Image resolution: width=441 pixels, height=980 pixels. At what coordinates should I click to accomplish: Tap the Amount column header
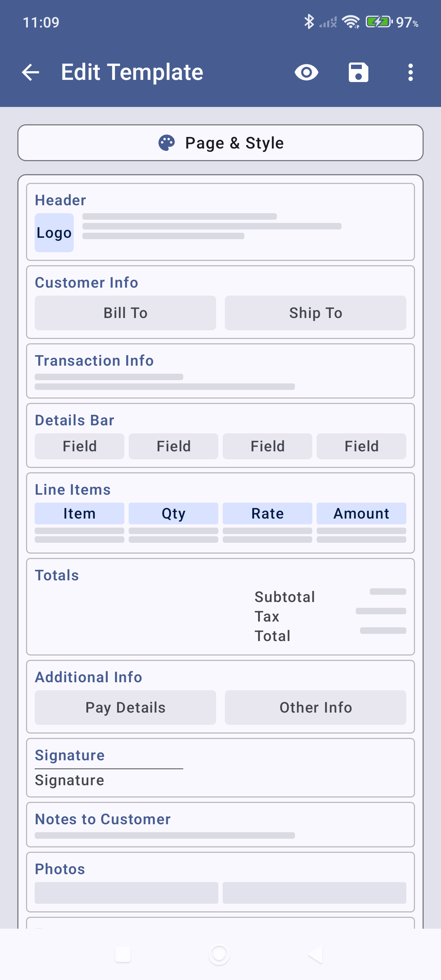point(361,513)
